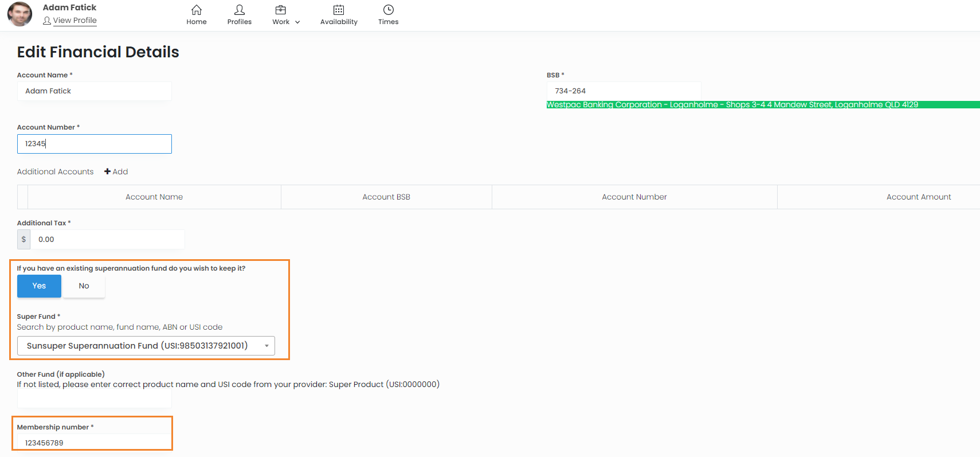Screen dimensions: 980x457
Task: Click the Sunsuper Superannuation Fund selection box
Action: click(x=138, y=346)
